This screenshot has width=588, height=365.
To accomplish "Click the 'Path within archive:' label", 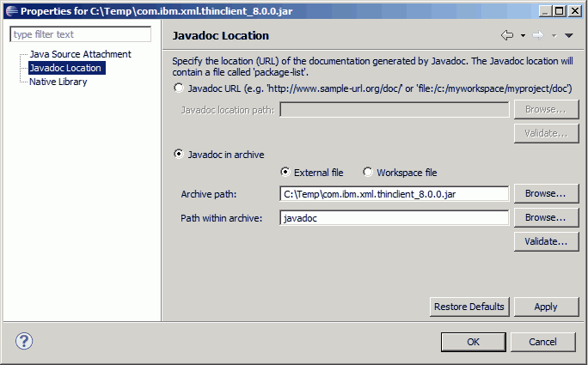I will tap(221, 218).
